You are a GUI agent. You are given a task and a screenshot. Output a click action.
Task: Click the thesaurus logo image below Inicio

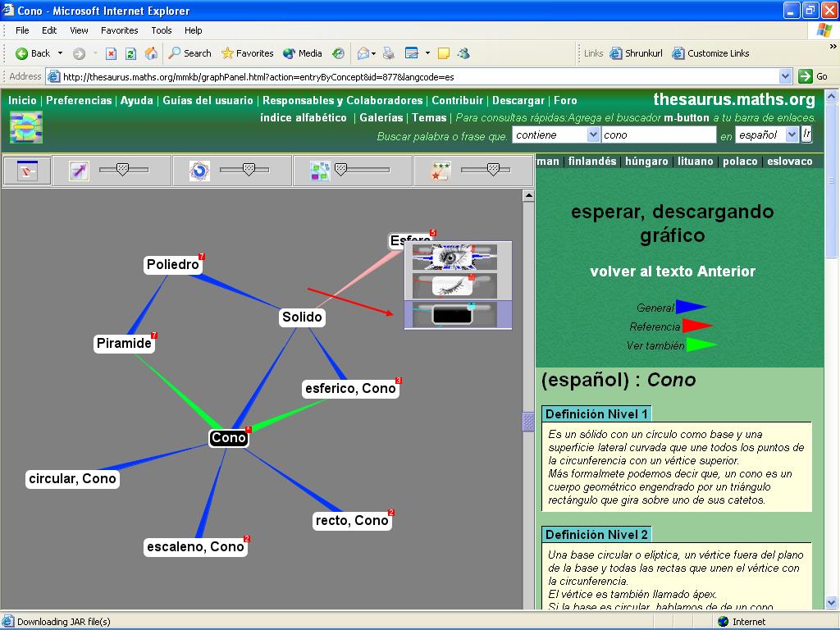[x=25, y=127]
